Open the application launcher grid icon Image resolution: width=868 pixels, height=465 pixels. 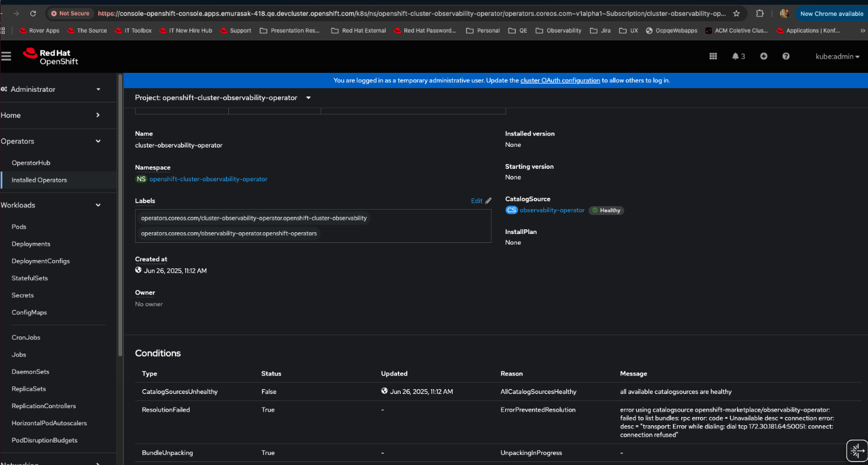[713, 56]
